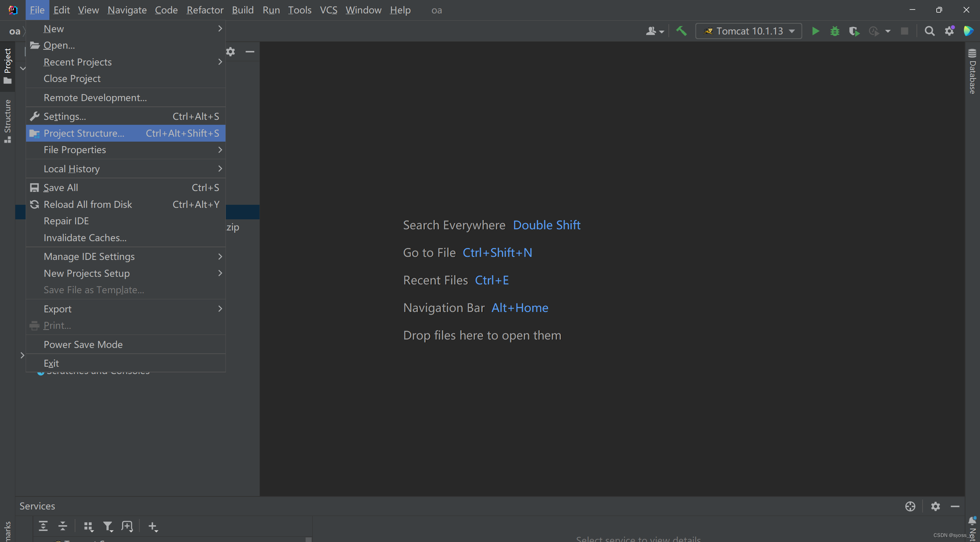This screenshot has width=980, height=542.
Task: Hide the Services panel with minus button
Action: [955, 506]
